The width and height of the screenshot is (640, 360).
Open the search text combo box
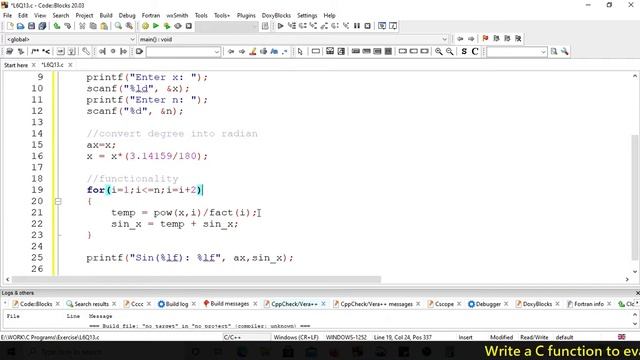183,52
